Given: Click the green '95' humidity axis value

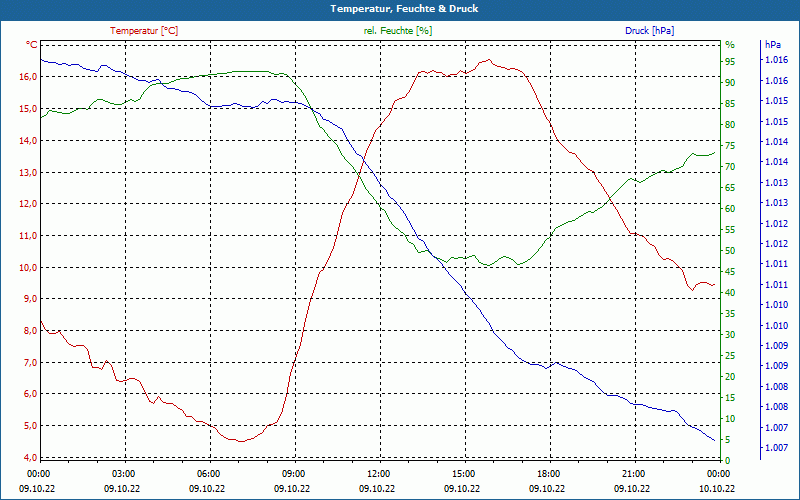Looking at the screenshot, I should coord(730,62).
